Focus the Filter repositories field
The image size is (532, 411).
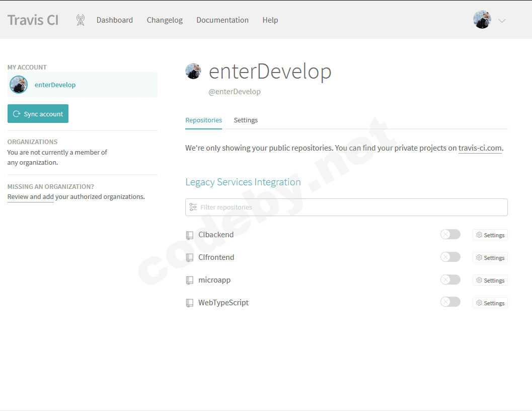(x=346, y=207)
